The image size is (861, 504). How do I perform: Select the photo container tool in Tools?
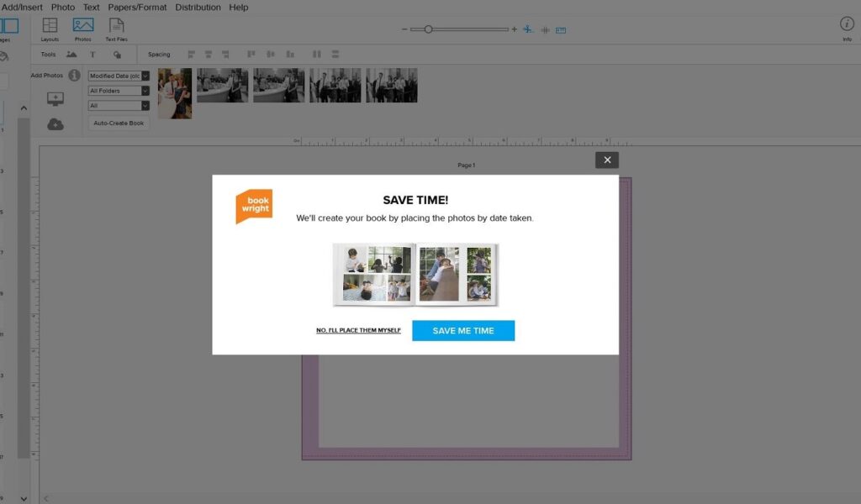pos(71,55)
